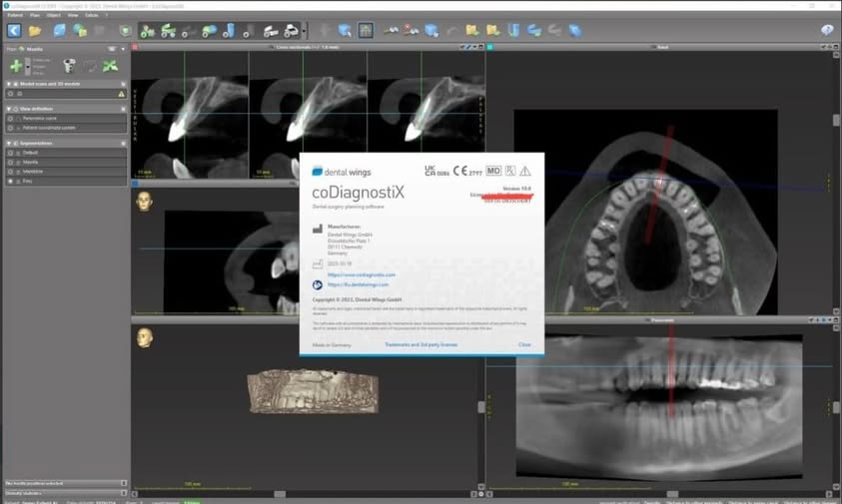Screen dimensions: 842x504
Task: Collapse the View definition section
Action: click(x=9, y=109)
